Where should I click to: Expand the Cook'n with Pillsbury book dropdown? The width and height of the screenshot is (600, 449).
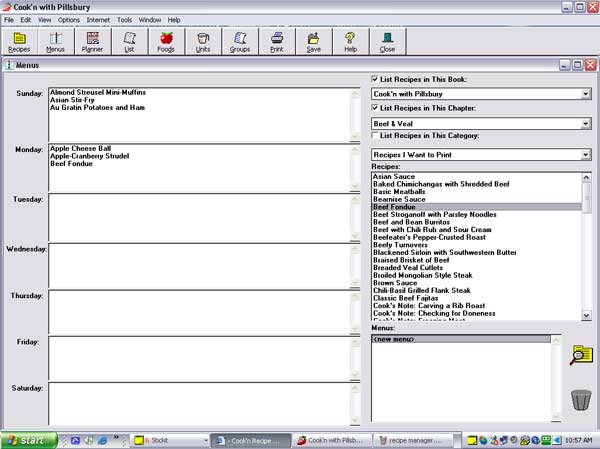tap(585, 94)
